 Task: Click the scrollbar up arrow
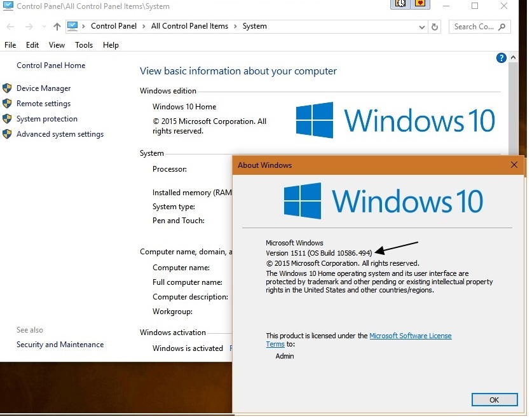pos(513,58)
